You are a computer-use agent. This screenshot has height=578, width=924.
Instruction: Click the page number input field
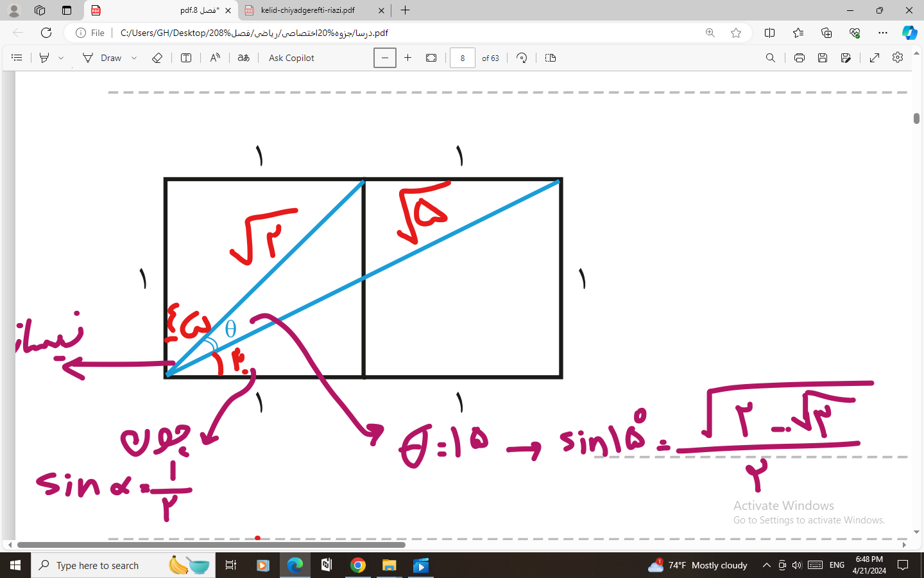pyautogui.click(x=462, y=58)
